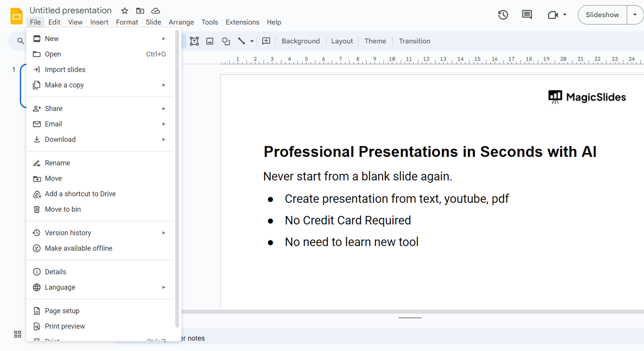Viewport: 644px width, 351px height.
Task: Choose Open from the File menu
Action: pos(100,54)
